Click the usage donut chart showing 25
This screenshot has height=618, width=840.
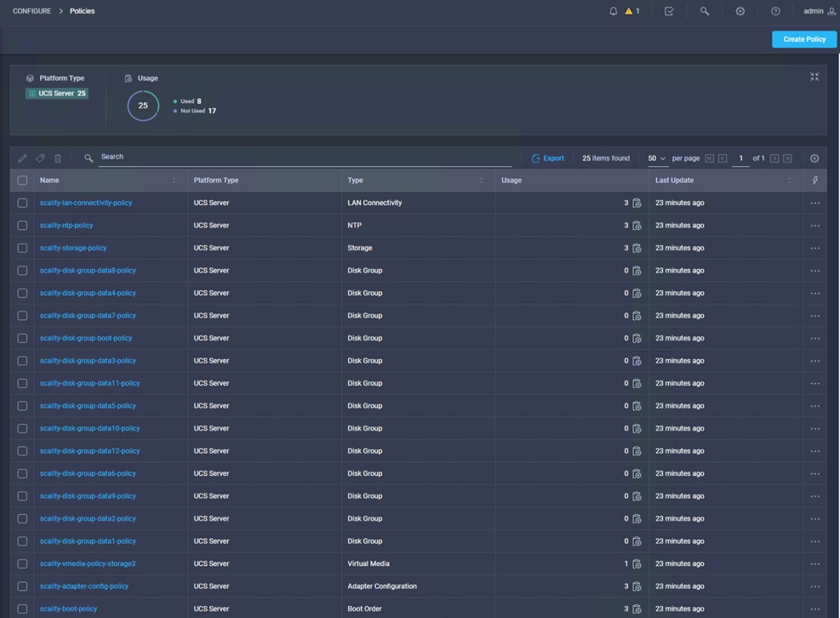[x=143, y=106]
